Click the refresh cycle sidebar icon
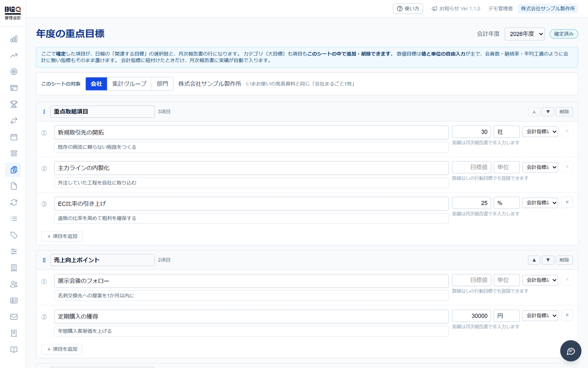The height and width of the screenshot is (368, 588). pos(14,202)
